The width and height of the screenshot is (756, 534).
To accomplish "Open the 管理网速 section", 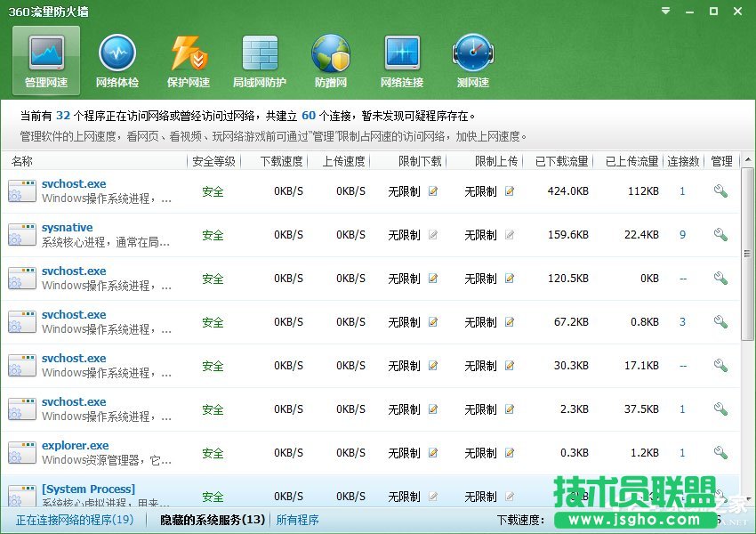I will click(x=46, y=61).
